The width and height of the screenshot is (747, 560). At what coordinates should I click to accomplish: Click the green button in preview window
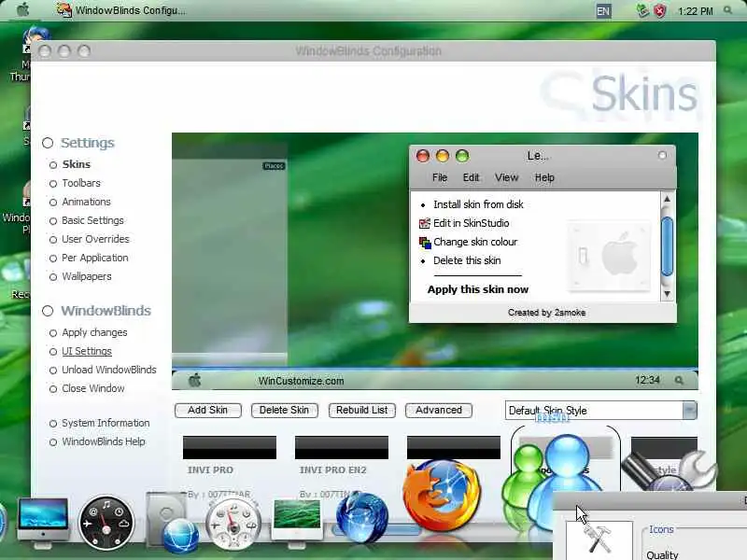click(462, 156)
